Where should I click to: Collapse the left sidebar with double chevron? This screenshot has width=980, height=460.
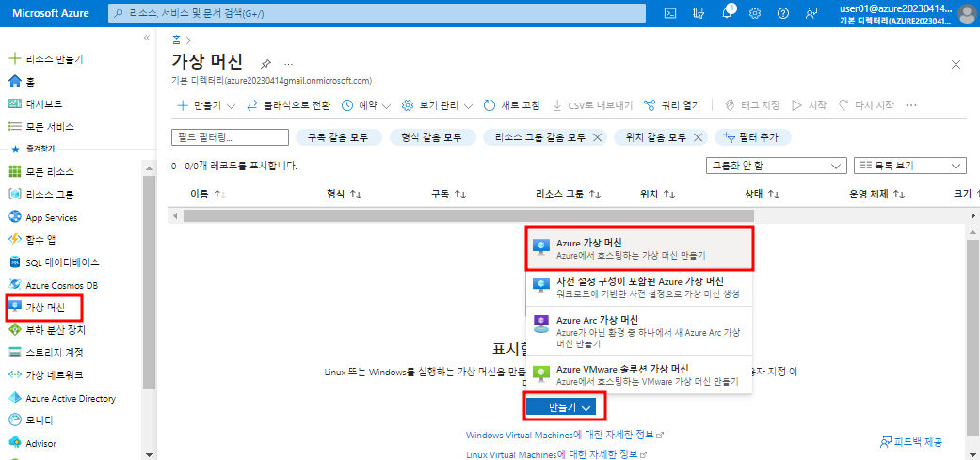(x=147, y=38)
